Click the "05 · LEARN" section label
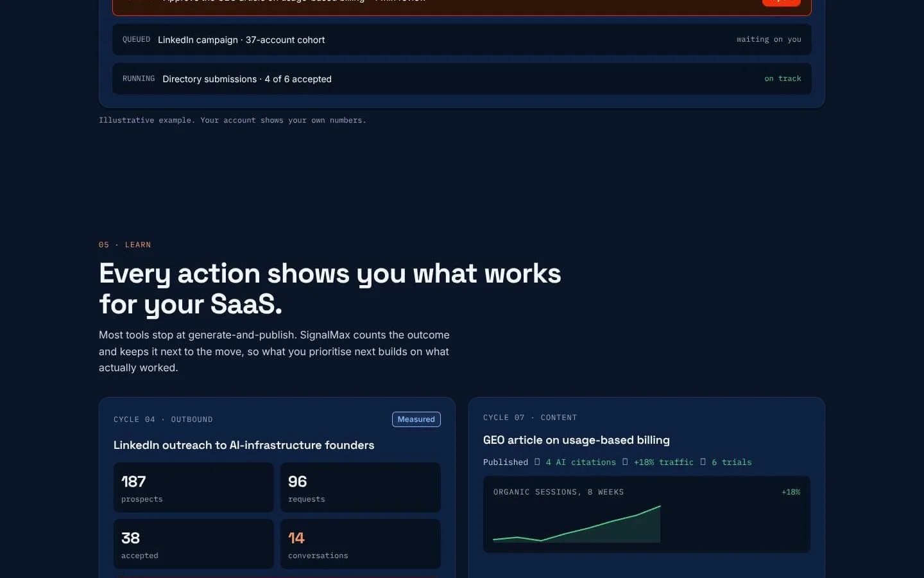Screen dimensions: 924x578 point(125,245)
